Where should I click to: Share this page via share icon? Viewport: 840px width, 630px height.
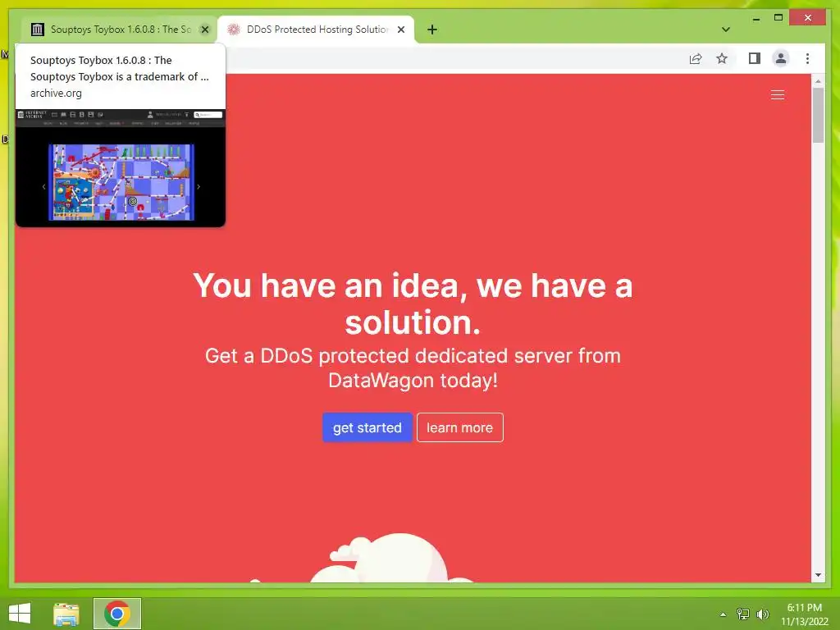point(696,58)
